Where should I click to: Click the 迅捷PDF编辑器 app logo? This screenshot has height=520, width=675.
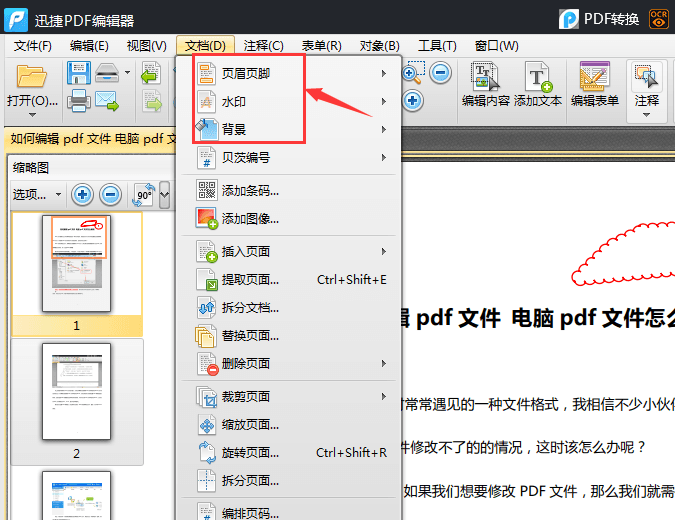16,20
